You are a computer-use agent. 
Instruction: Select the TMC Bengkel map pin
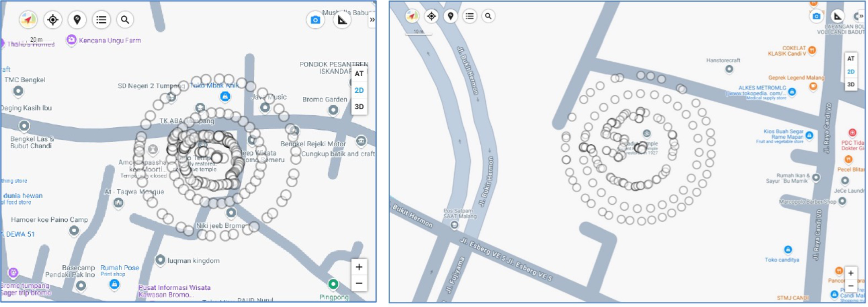pos(18,91)
